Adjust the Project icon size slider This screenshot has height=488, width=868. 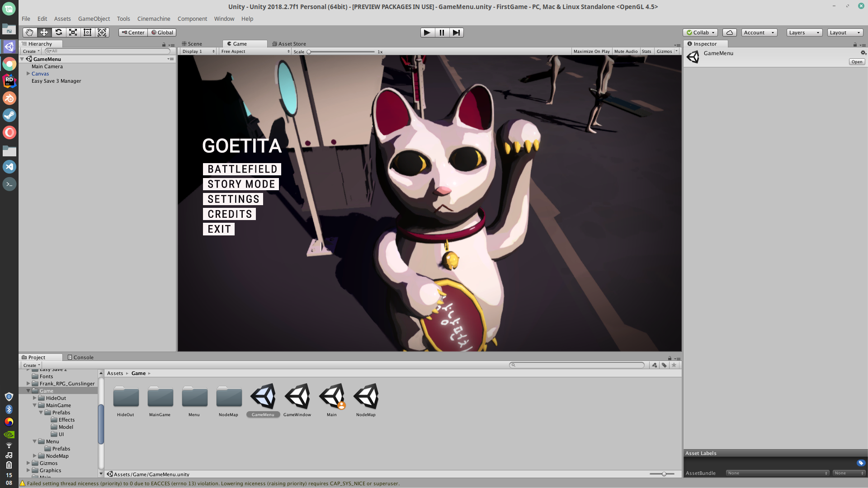pos(662,474)
